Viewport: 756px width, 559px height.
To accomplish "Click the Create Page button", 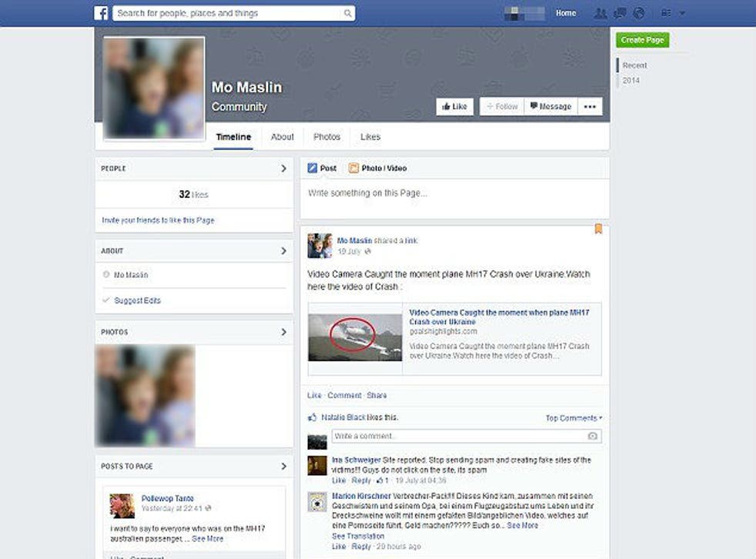I will tap(642, 40).
